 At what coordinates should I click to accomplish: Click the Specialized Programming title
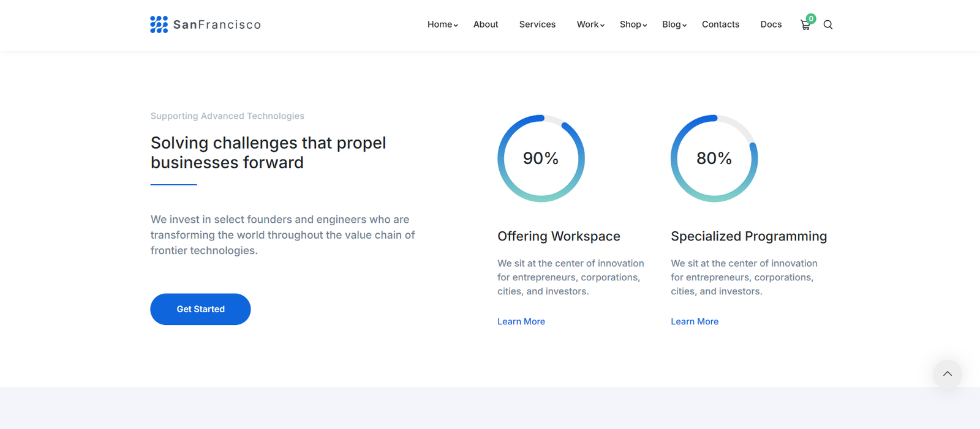pos(748,236)
